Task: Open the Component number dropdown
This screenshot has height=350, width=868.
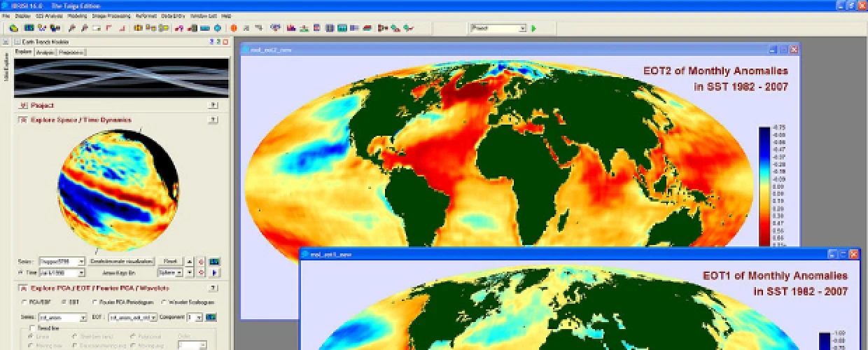Action: click(195, 317)
